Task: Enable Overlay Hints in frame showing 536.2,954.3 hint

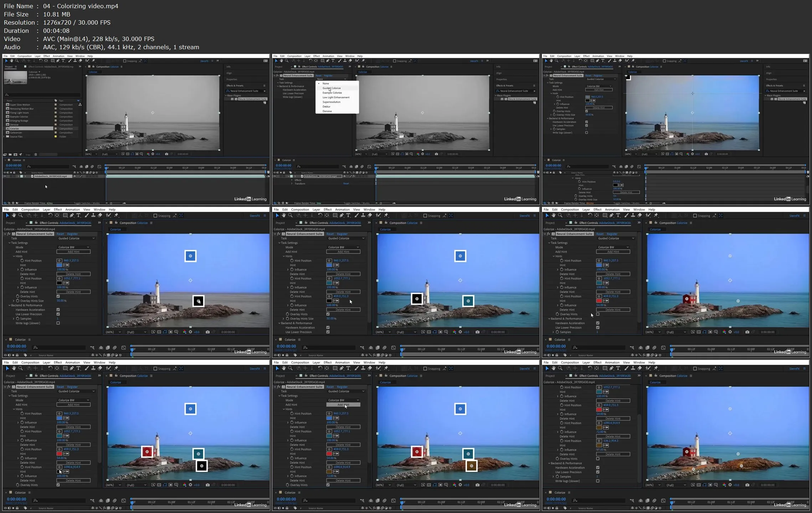Action: tap(598, 459)
